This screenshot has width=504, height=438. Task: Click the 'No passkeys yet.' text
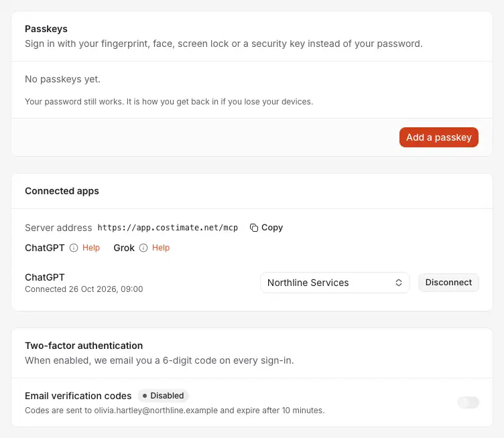point(63,79)
